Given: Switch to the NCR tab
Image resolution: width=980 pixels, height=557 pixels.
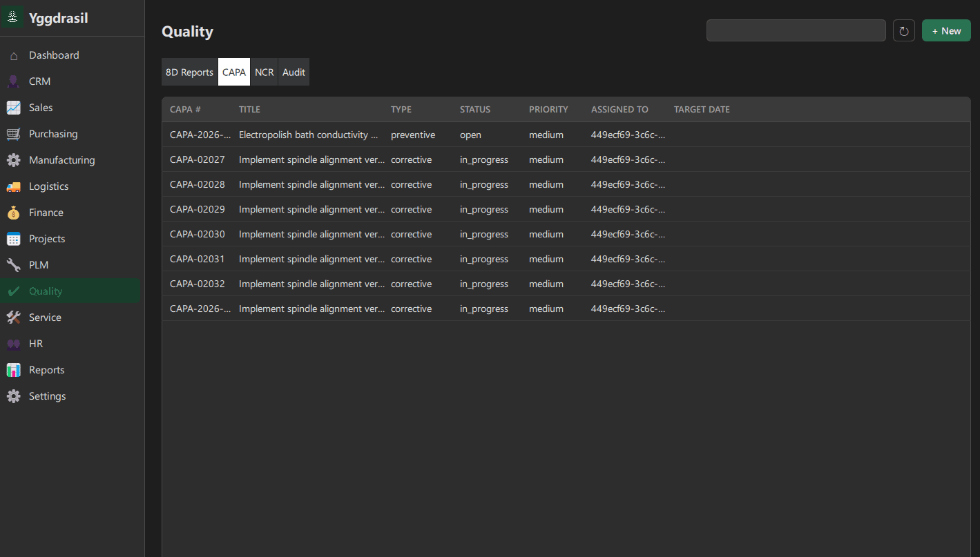Looking at the screenshot, I should click(x=264, y=72).
